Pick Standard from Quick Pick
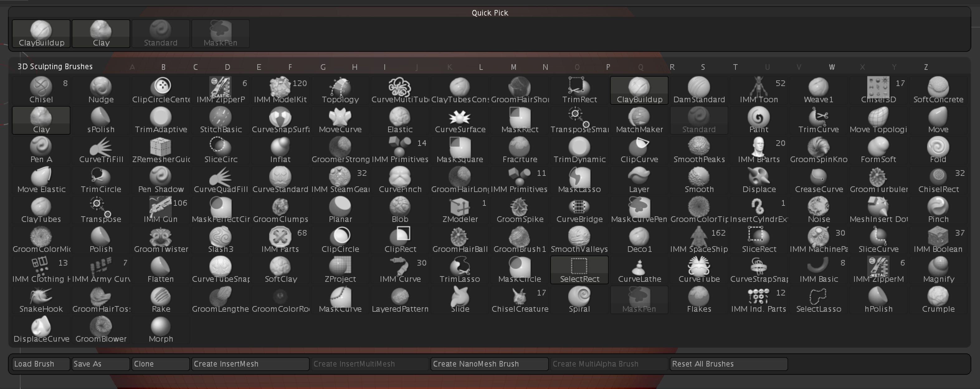 click(161, 34)
